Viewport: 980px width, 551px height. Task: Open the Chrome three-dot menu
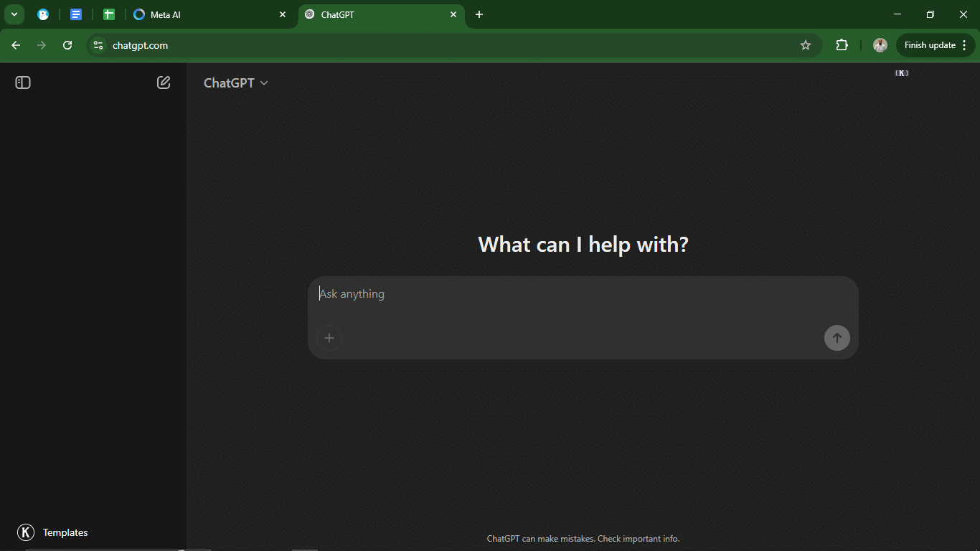[x=964, y=45]
